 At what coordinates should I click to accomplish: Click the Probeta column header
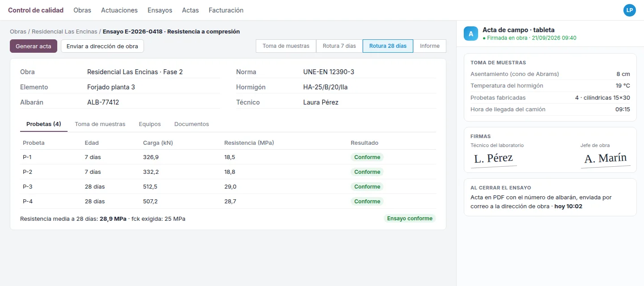pyautogui.click(x=34, y=143)
